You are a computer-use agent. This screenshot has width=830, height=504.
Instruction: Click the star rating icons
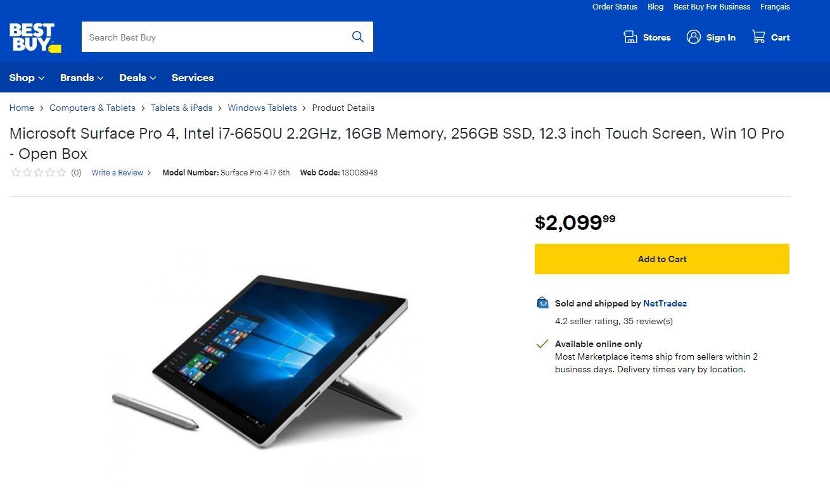tap(39, 172)
